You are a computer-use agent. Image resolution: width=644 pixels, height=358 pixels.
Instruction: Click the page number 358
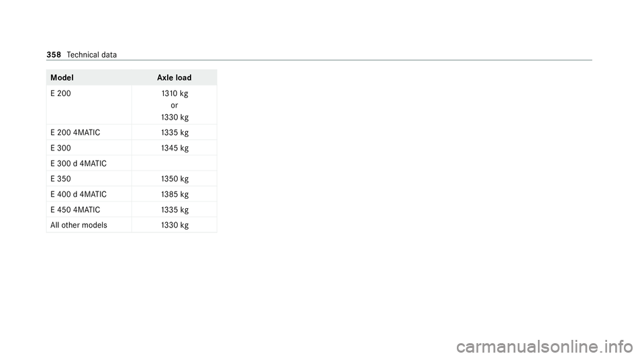(x=54, y=54)
